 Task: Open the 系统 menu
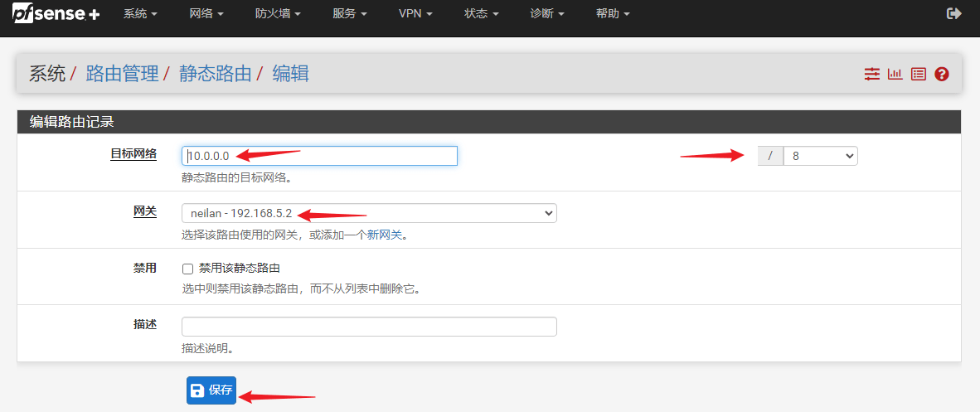pyautogui.click(x=140, y=14)
